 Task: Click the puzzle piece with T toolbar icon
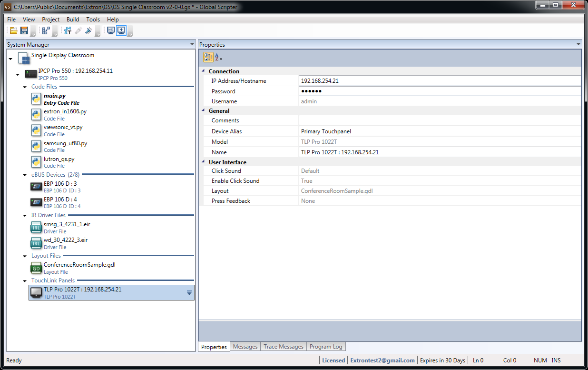tap(68, 31)
